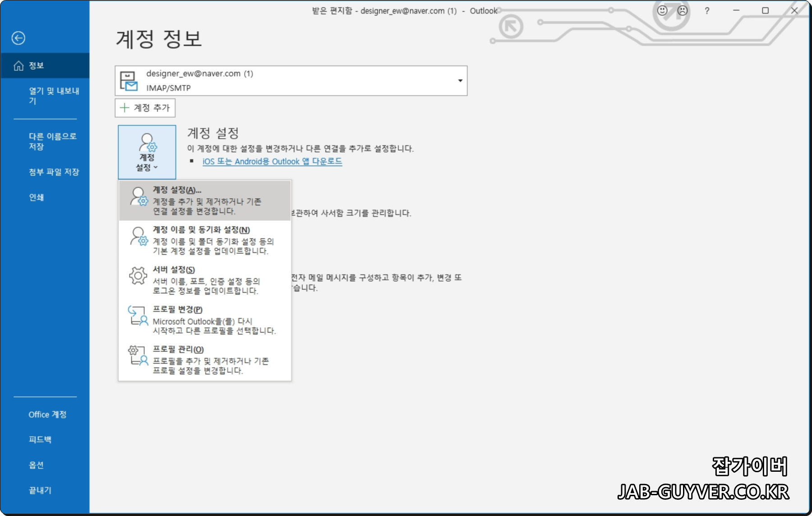Viewport: 812px width, 516px height.
Task: Choose 프로필 관리(O) entry
Action: point(205,360)
